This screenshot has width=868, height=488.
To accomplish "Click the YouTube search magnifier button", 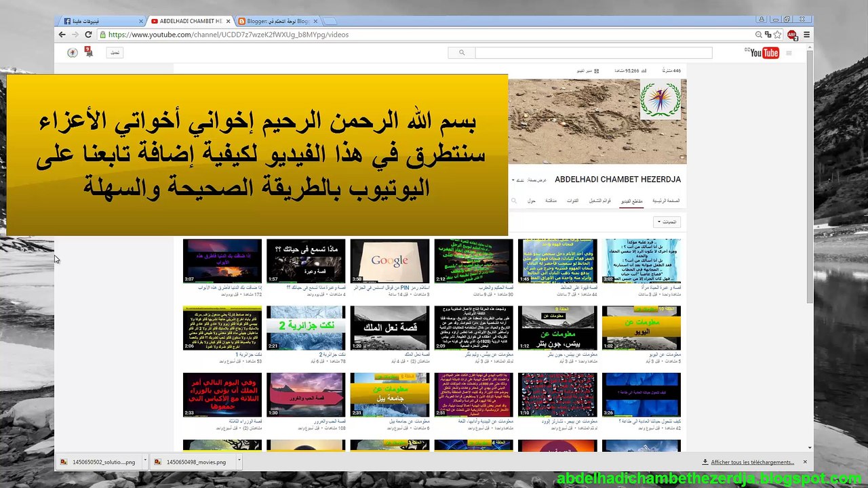I will pyautogui.click(x=462, y=53).
